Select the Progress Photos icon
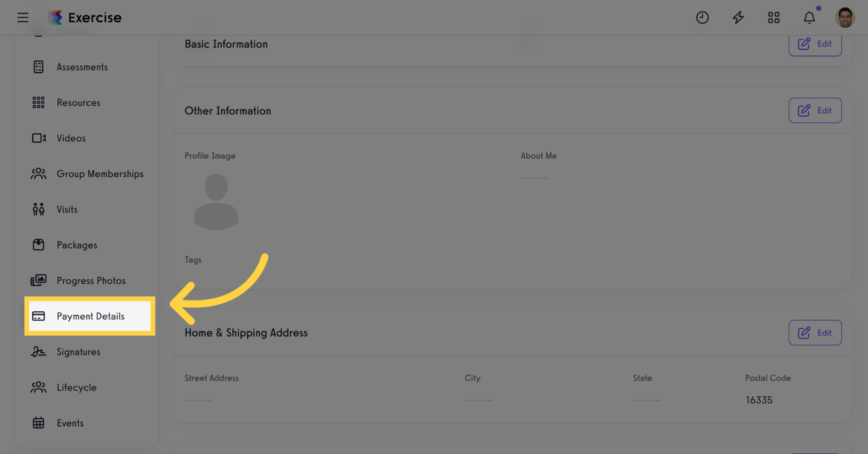 pyautogui.click(x=38, y=280)
